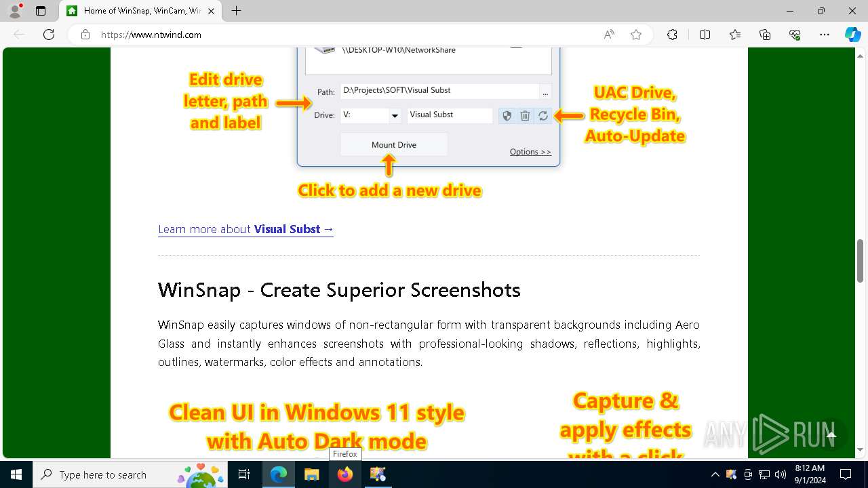Launch Firefox from the taskbar
This screenshot has height=488, width=868.
pos(345,474)
